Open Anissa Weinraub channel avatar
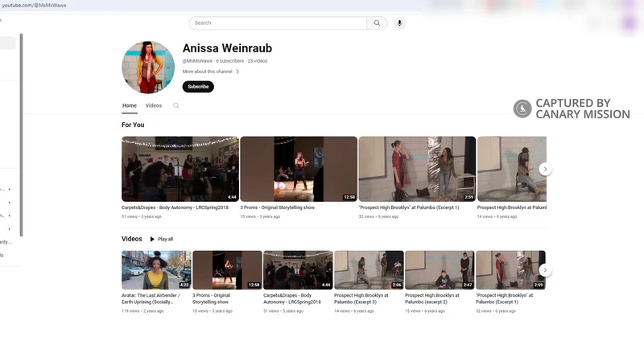 click(x=148, y=67)
